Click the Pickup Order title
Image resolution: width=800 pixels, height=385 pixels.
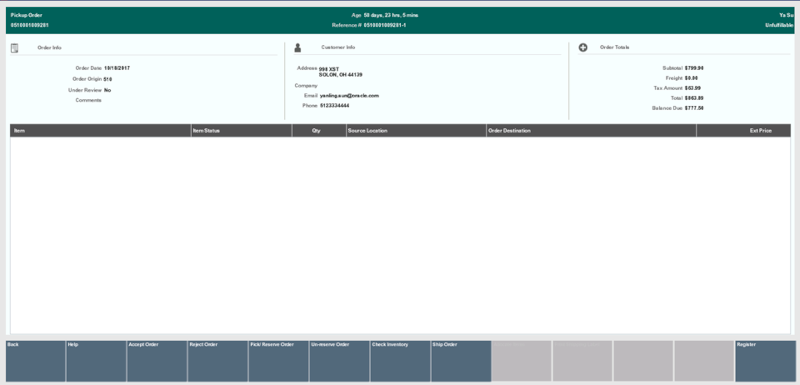click(26, 15)
